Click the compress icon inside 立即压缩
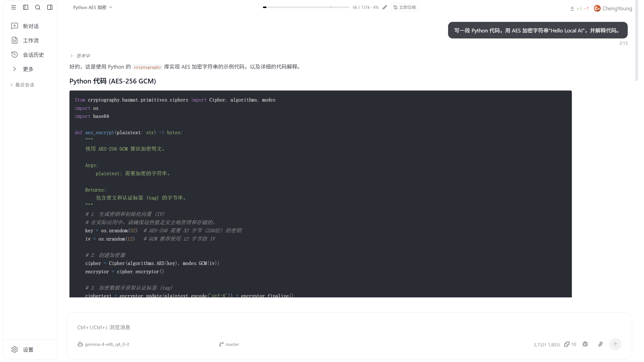This screenshot has width=644, height=362. pos(395,7)
